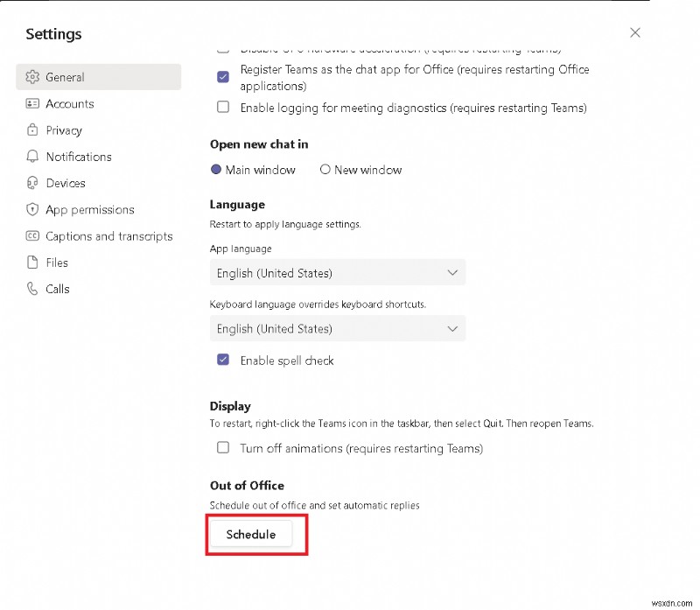Click the Captions and transcripts CC icon
The width and height of the screenshot is (700, 610).
tap(32, 236)
